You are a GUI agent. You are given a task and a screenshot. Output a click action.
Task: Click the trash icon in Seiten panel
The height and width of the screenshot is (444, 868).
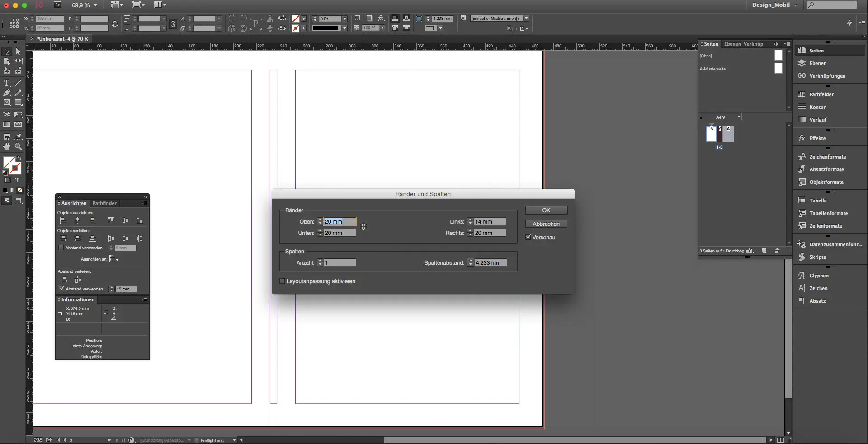(777, 251)
